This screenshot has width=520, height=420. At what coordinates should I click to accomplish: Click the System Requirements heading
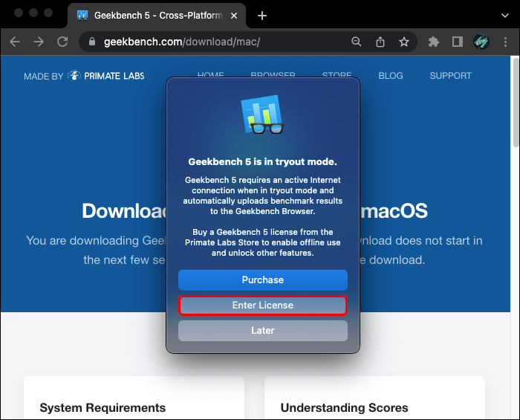[x=103, y=407]
